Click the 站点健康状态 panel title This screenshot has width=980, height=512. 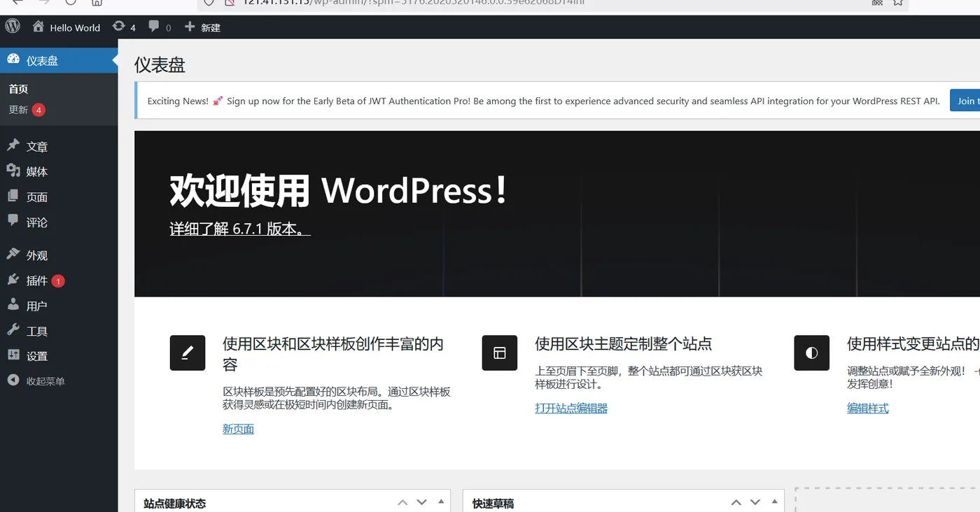pyautogui.click(x=174, y=504)
